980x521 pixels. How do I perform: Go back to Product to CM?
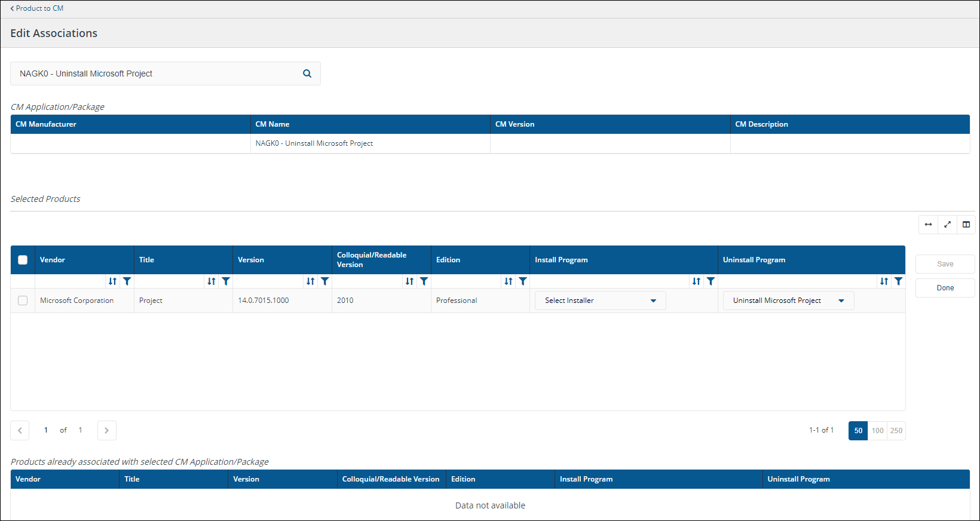37,8
